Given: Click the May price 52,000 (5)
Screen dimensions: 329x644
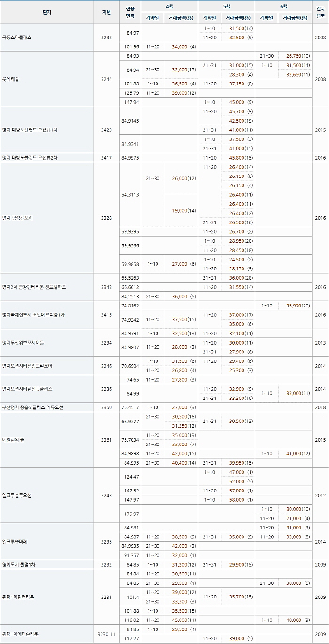Looking at the screenshot, I should (241, 482).
